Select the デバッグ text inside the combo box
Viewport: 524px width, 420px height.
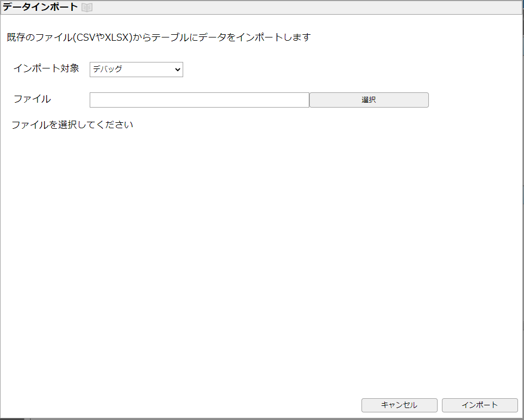coord(108,70)
